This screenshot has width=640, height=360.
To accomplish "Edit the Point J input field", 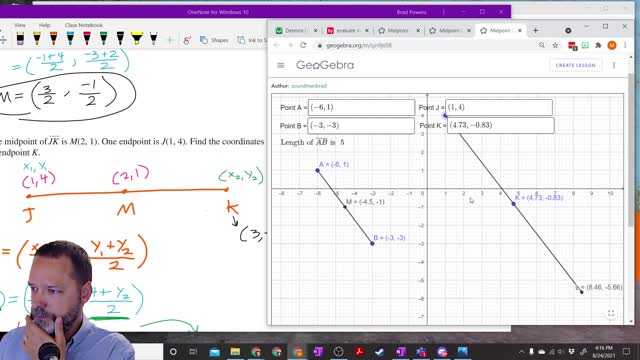I will coord(499,107).
